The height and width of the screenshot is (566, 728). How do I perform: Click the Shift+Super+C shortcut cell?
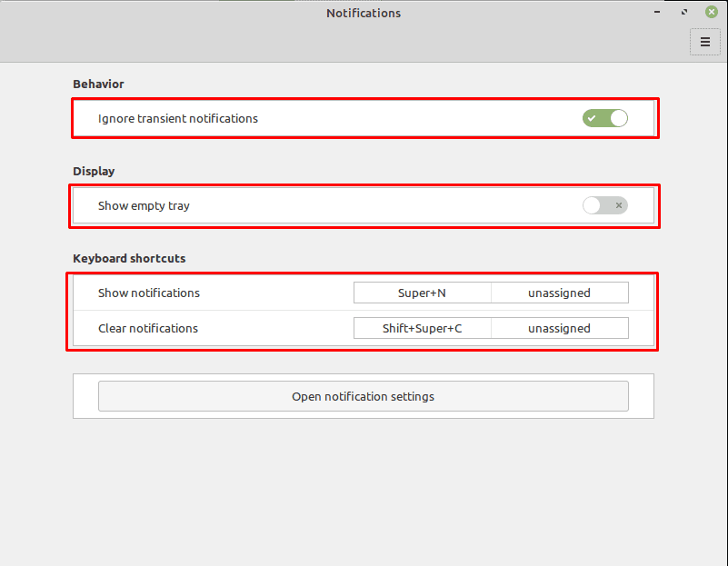(422, 328)
